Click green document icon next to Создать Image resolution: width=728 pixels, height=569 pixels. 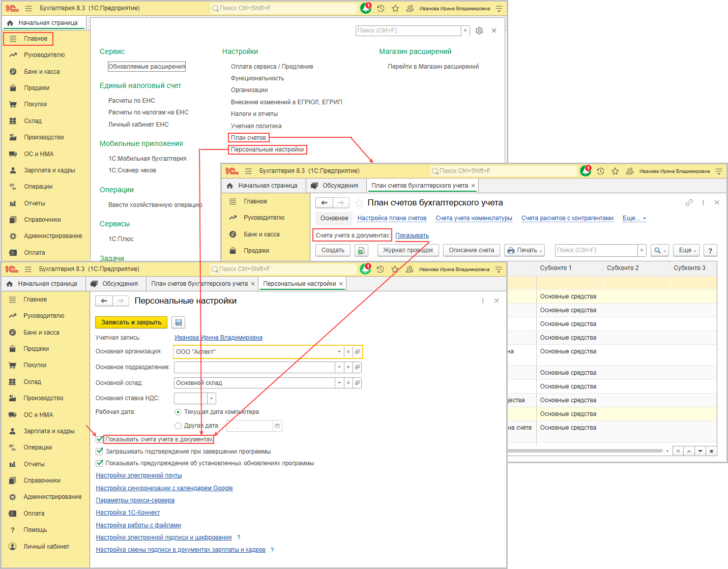[x=361, y=250]
